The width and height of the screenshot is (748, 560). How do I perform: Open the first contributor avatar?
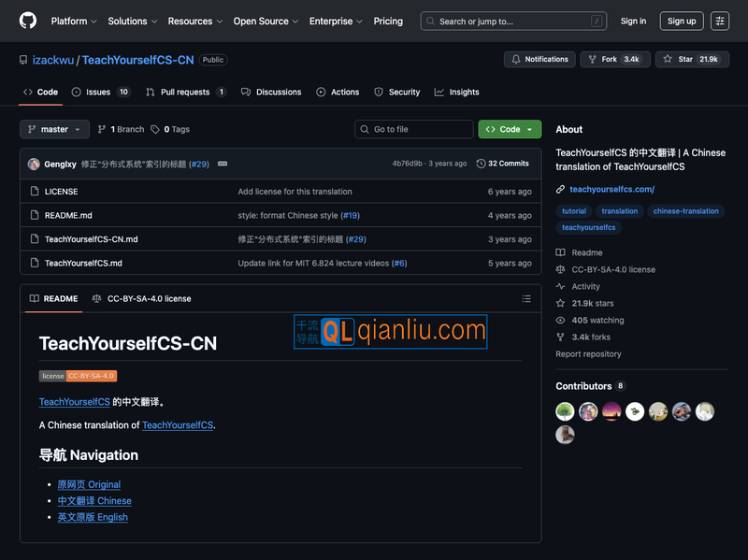tap(565, 411)
